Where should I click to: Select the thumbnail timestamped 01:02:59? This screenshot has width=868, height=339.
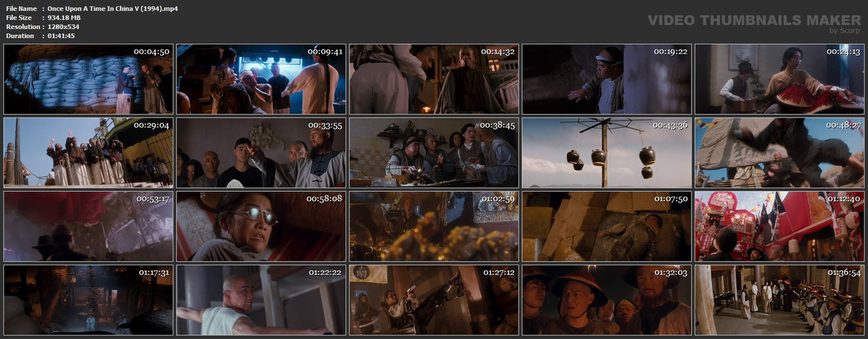click(434, 226)
